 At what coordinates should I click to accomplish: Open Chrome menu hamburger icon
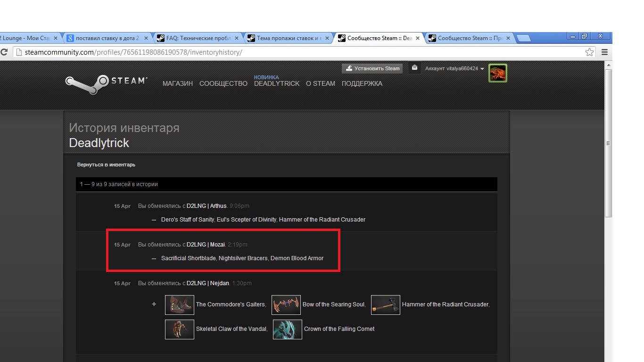(x=604, y=52)
